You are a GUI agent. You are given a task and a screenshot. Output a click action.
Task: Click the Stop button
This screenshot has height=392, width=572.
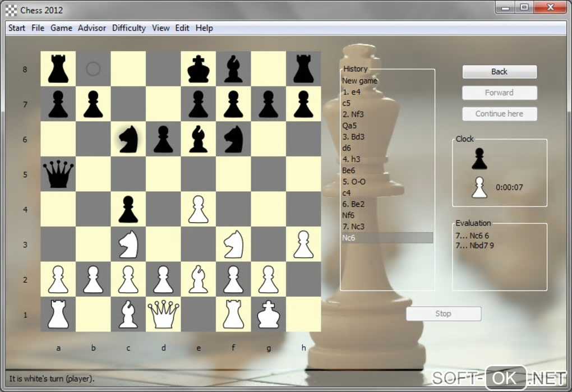pos(443,313)
